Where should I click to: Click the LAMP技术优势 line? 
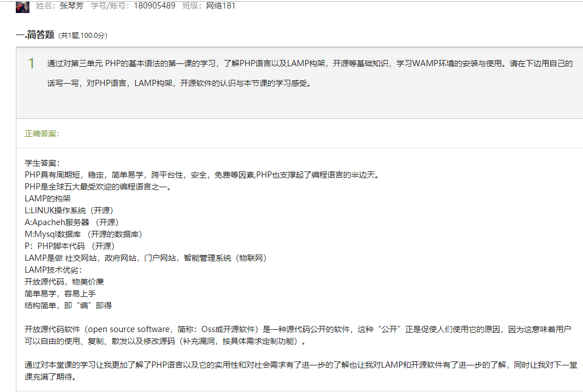(53, 270)
